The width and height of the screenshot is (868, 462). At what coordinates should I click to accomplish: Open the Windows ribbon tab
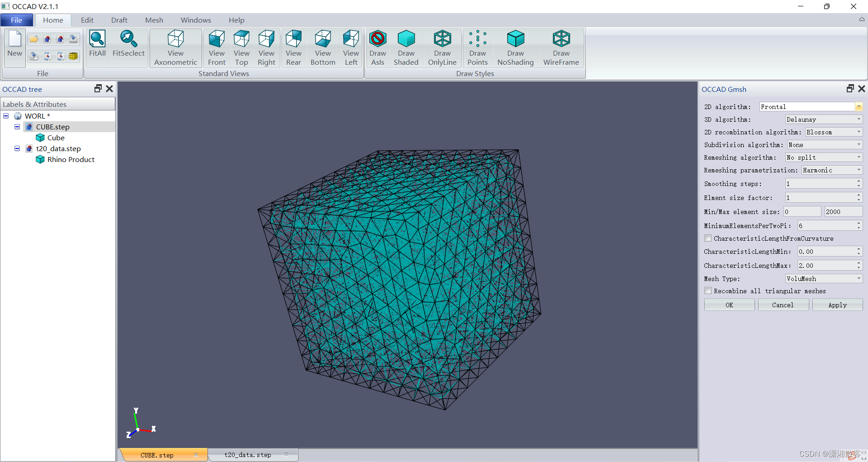coord(196,20)
